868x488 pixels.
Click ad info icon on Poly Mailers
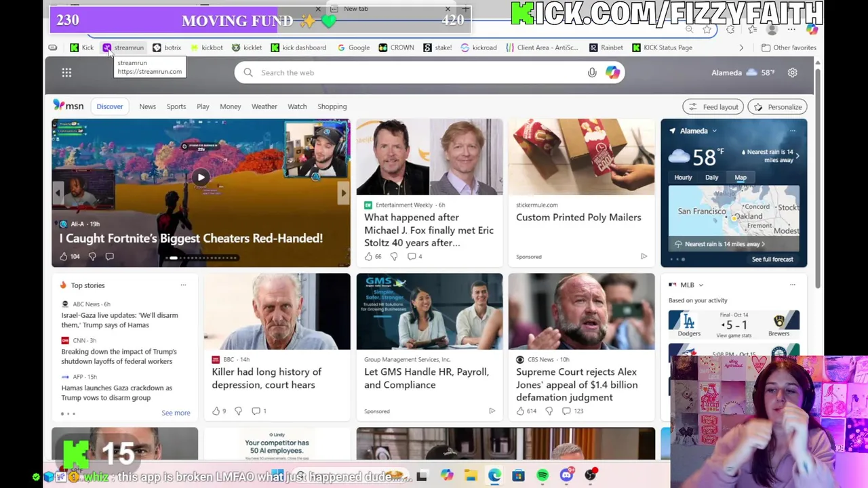pos(644,256)
